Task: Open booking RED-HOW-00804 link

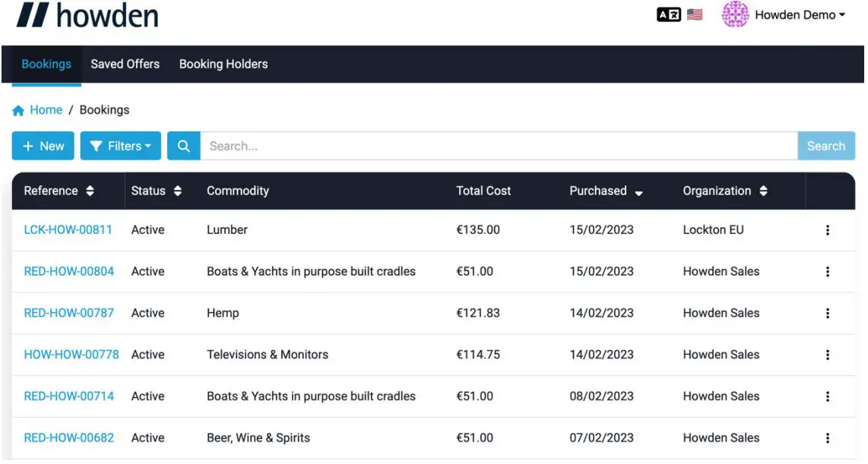Action: pos(69,272)
